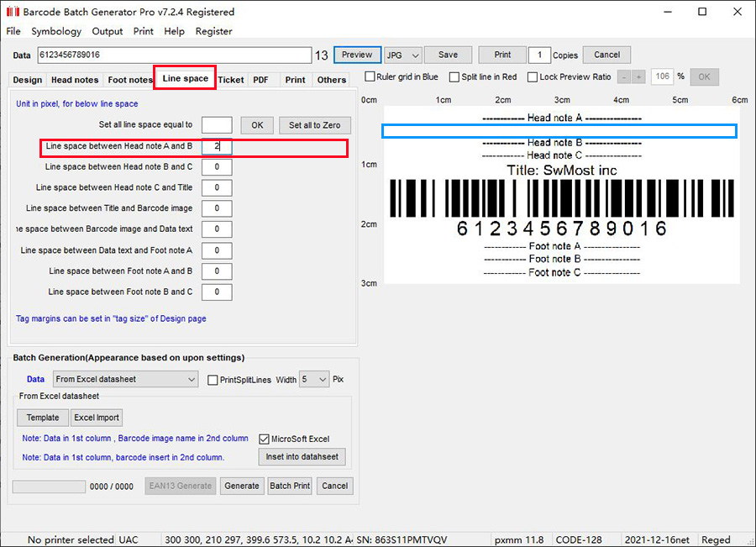Click Head note A and B spacing field
The height and width of the screenshot is (547, 756).
[x=217, y=145]
